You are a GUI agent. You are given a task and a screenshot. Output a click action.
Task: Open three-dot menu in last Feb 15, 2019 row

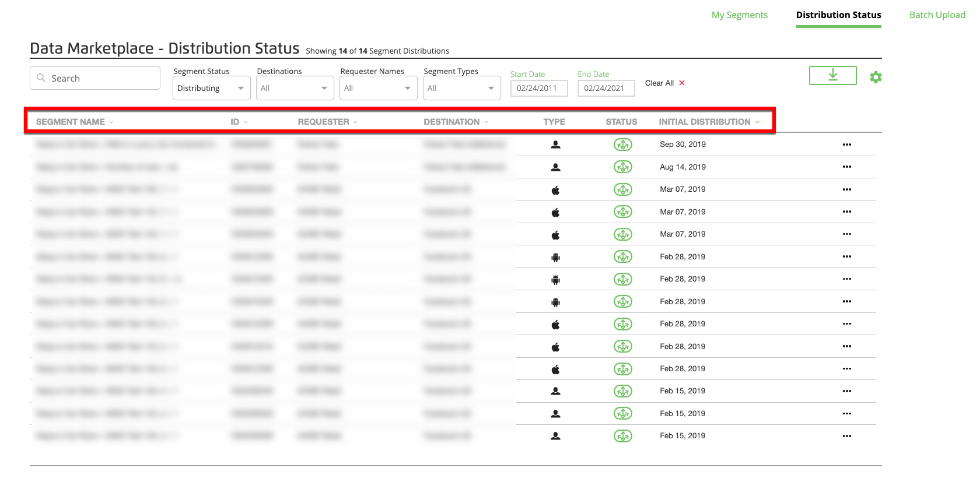[847, 436]
